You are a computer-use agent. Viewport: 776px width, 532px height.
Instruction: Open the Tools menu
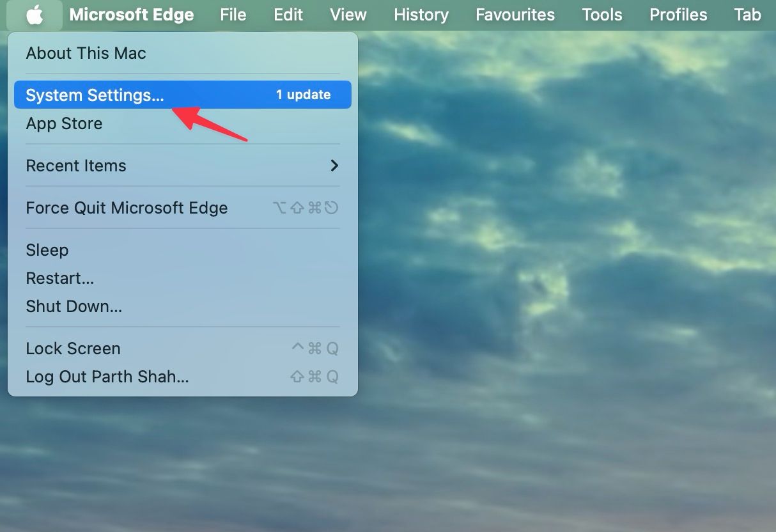[x=601, y=14]
